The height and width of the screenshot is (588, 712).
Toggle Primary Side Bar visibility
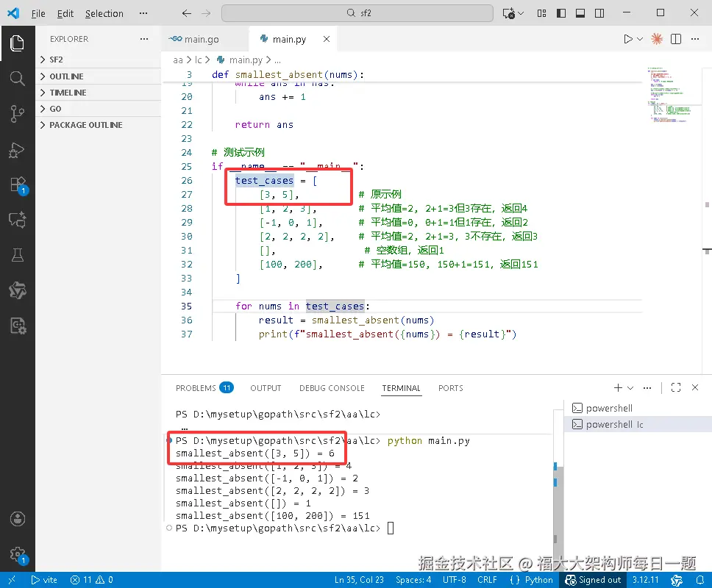(x=561, y=13)
